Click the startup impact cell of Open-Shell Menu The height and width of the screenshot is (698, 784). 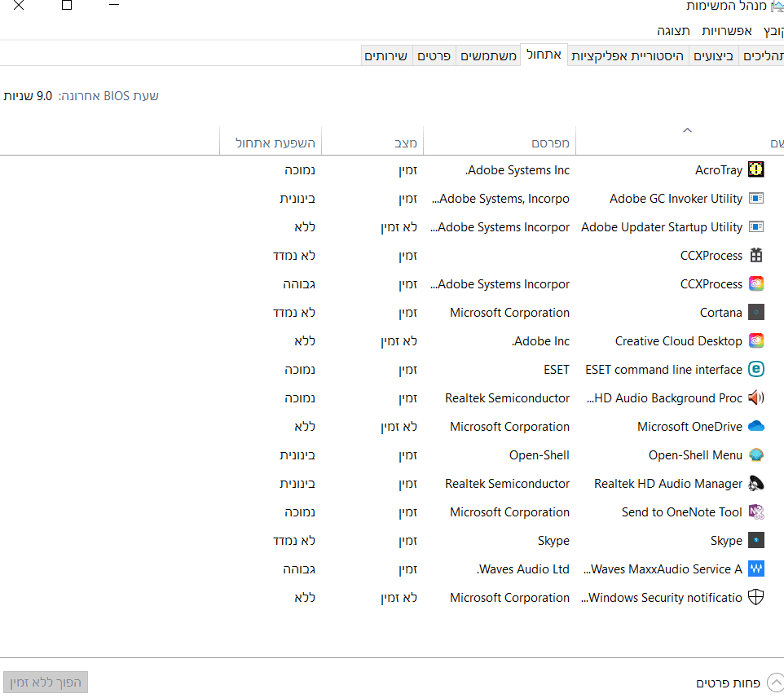[297, 455]
